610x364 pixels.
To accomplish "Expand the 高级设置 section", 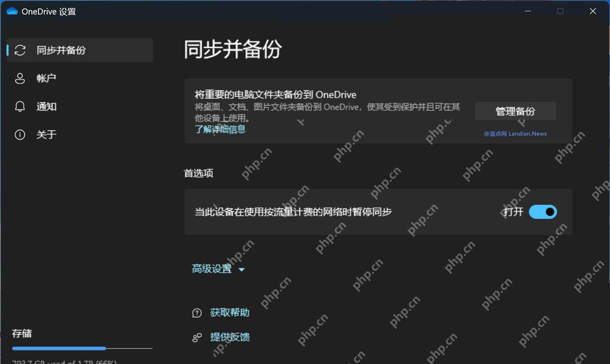I will coord(218,269).
